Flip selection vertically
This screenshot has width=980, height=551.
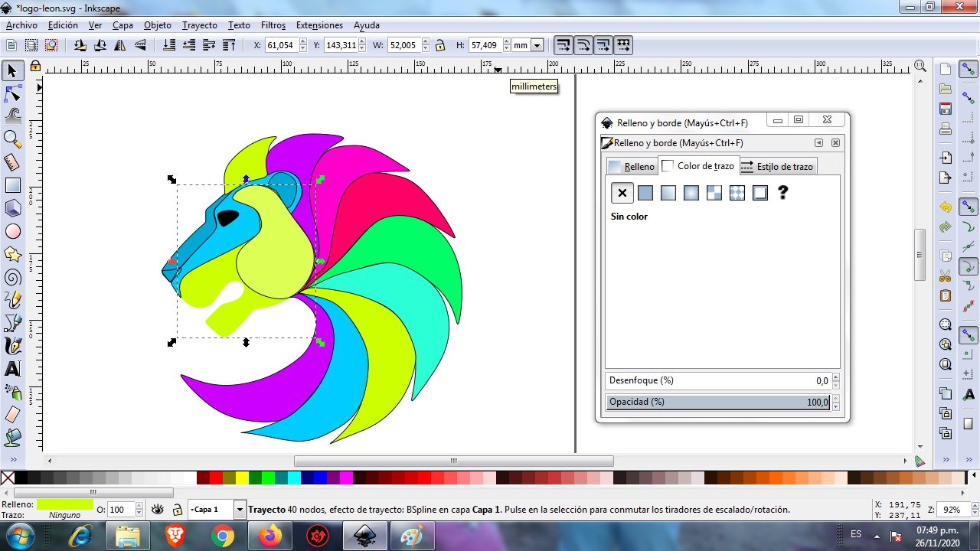139,45
